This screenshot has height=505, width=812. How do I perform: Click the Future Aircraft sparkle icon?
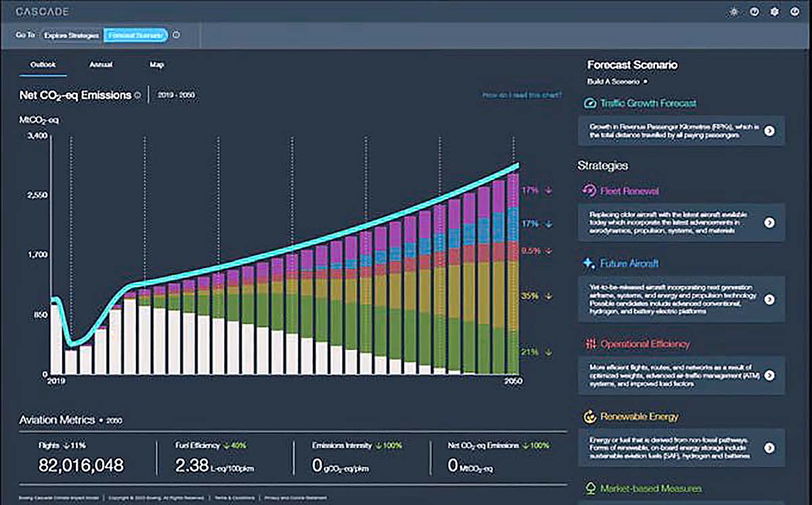pos(589,263)
